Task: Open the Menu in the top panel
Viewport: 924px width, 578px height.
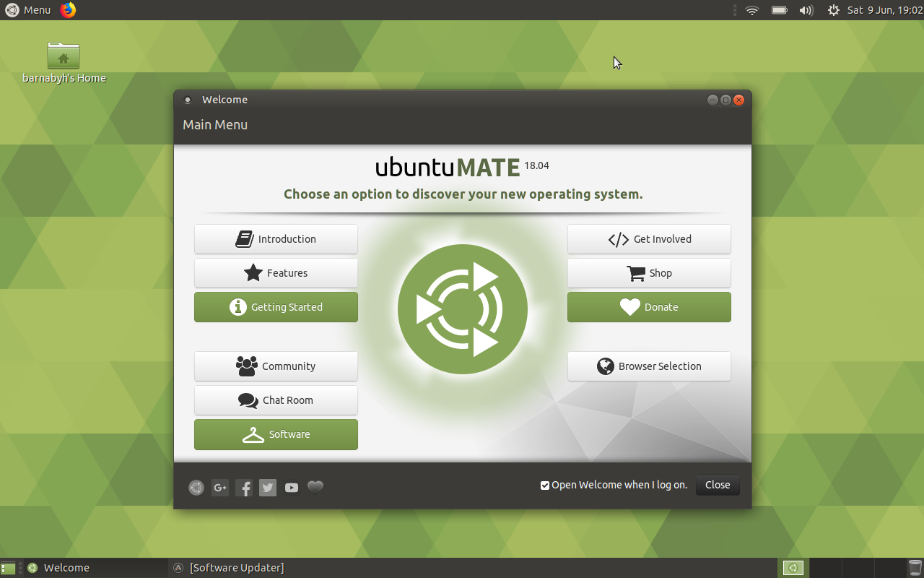Action: click(x=28, y=10)
